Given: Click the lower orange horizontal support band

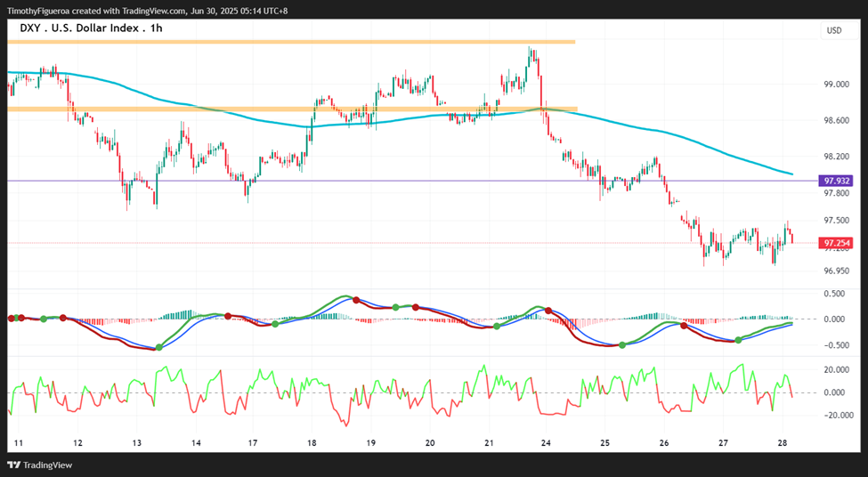Looking at the screenshot, I should (292, 109).
